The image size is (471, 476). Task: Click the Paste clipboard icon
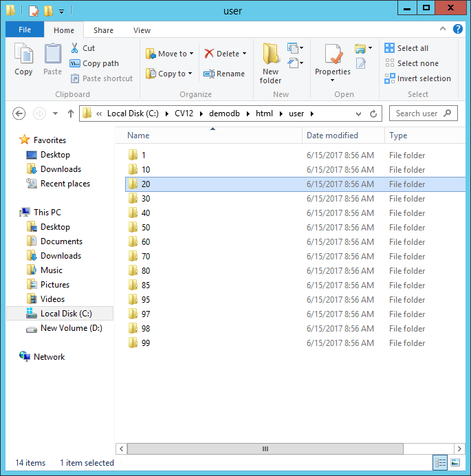(52, 54)
